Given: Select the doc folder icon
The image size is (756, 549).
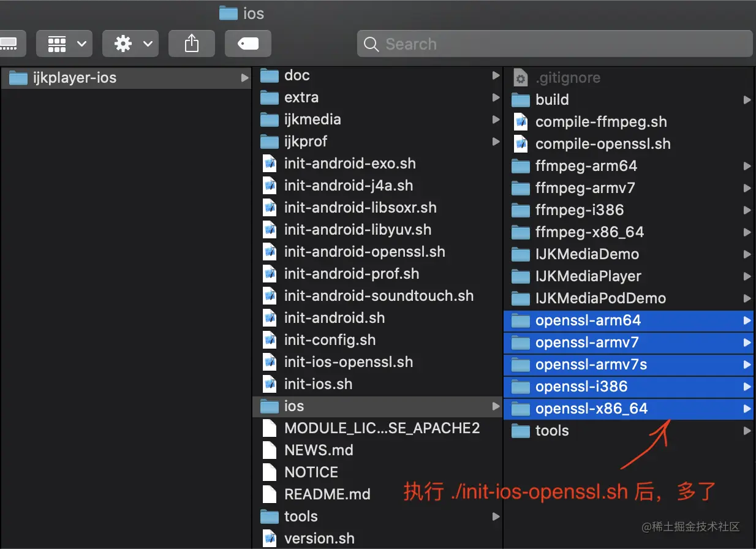Looking at the screenshot, I should click(x=270, y=75).
